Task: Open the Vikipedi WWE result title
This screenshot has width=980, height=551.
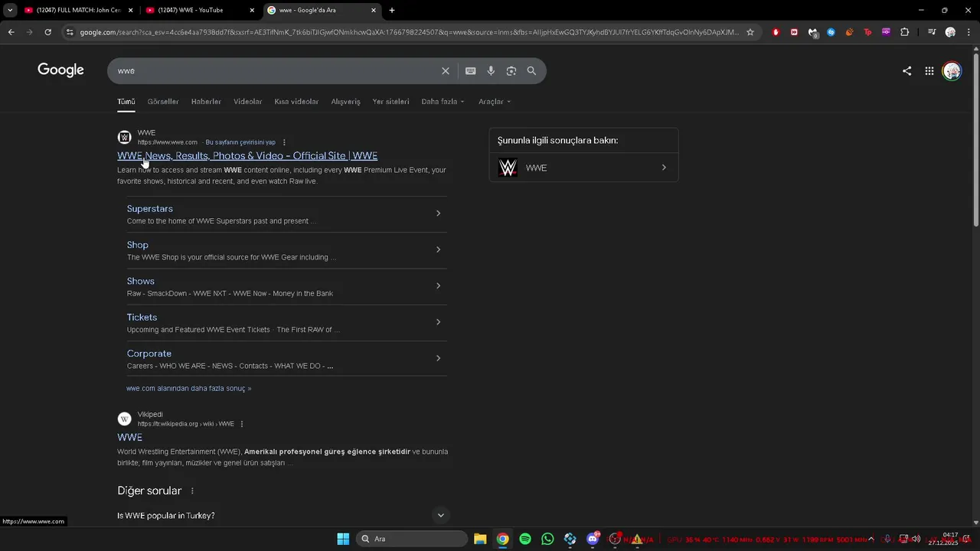Action: coord(129,437)
